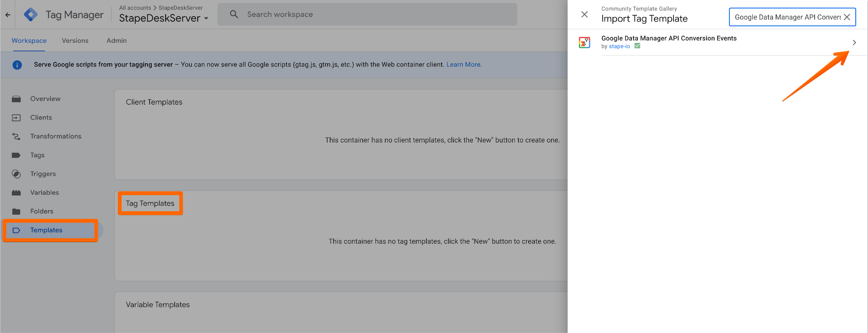Open Triggers in the sidebar
This screenshot has height=333, width=868.
coord(43,174)
